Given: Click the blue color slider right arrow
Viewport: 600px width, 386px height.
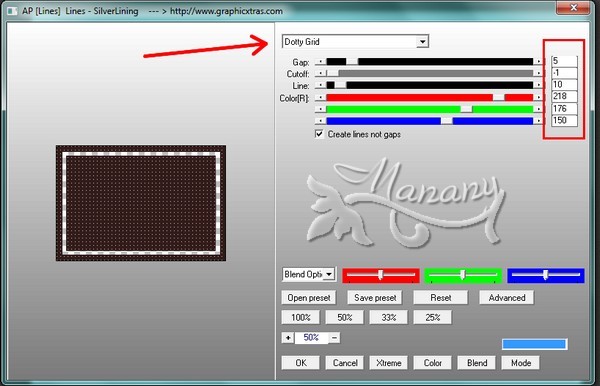Looking at the screenshot, I should 538,121.
